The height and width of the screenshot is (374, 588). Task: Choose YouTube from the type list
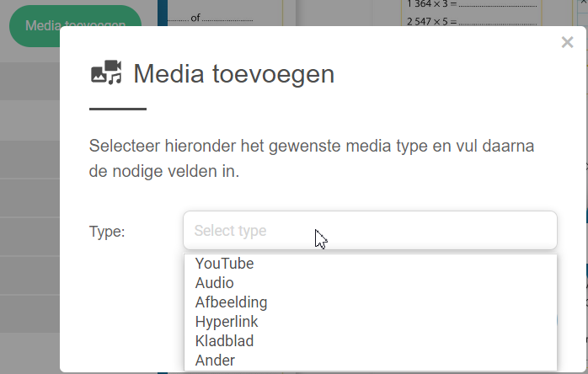[224, 264]
